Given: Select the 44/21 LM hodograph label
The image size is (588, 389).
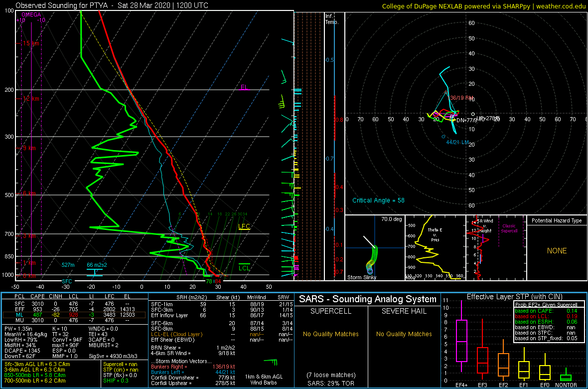Looking at the screenshot, I should [x=457, y=142].
